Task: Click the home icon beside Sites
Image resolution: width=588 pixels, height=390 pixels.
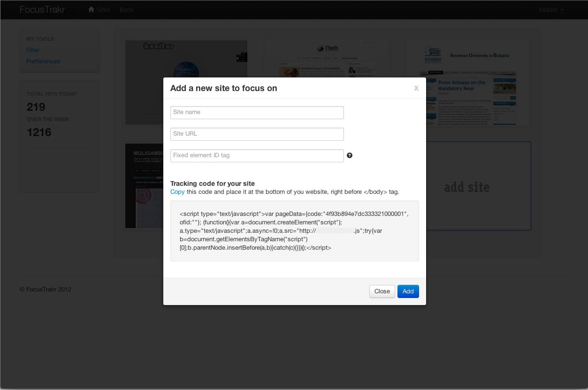Action: [x=92, y=9]
